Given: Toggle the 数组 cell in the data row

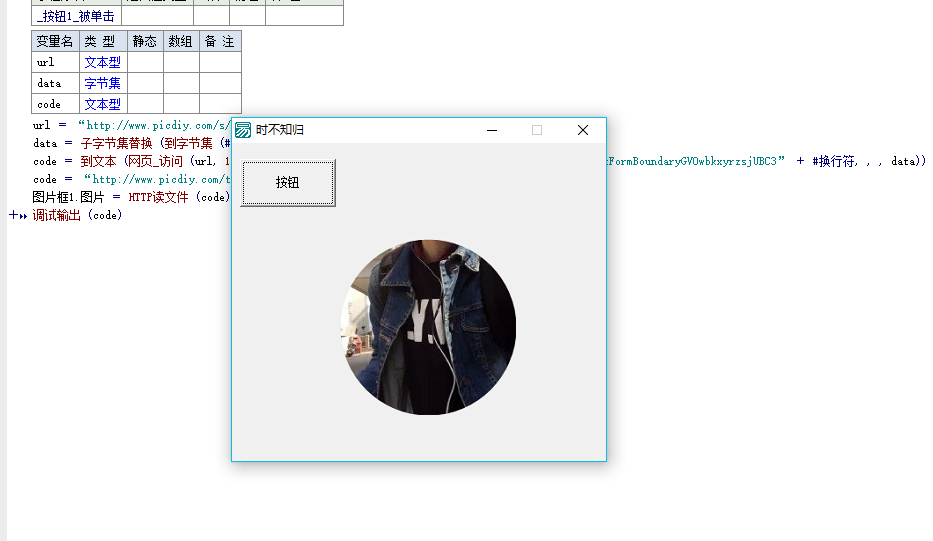Looking at the screenshot, I should coord(181,83).
